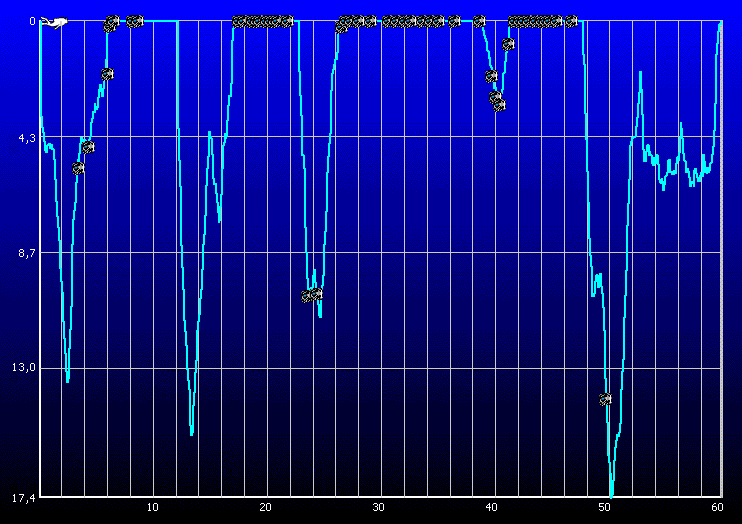This screenshot has width=742, height=524.
Task: Click depth axis label 4,3
Action: [x=27, y=138]
